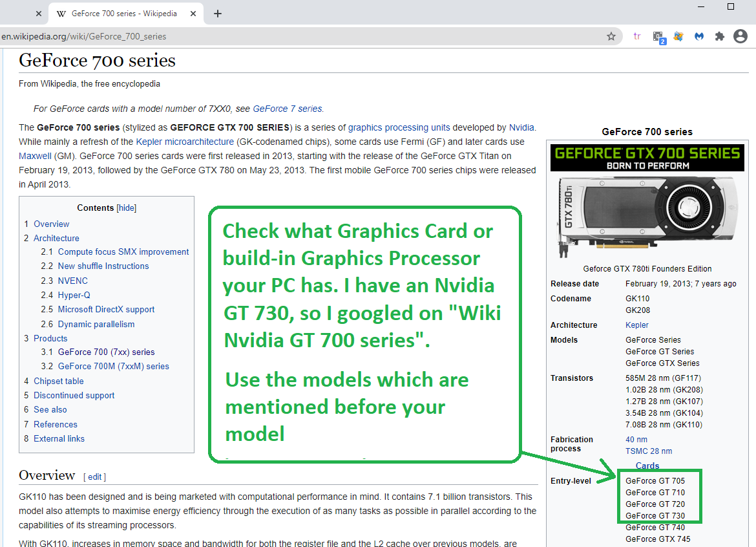Jump to See also section
756x547 pixels.
click(x=50, y=409)
